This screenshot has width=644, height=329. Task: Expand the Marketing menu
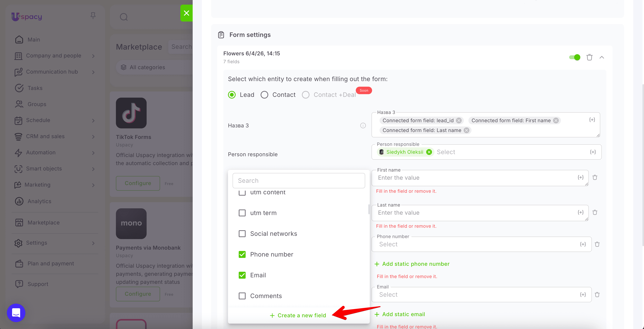pos(93,185)
